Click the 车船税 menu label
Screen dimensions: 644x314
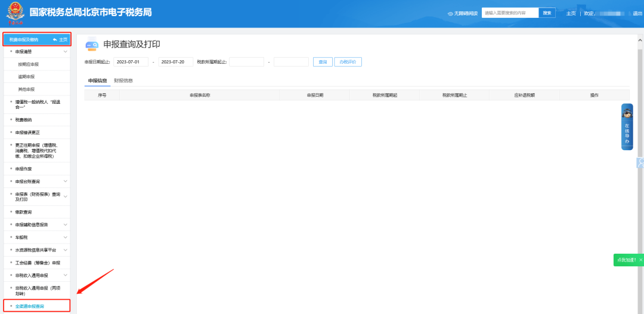pos(21,238)
